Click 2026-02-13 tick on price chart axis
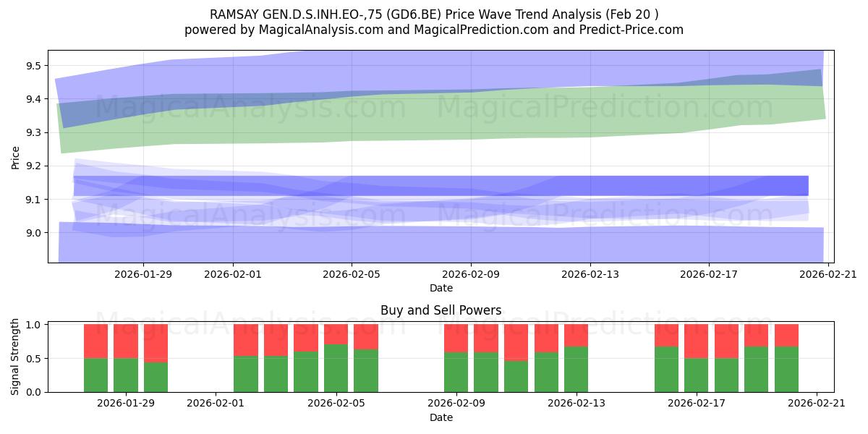This screenshot has height=434, width=868. coord(590,273)
